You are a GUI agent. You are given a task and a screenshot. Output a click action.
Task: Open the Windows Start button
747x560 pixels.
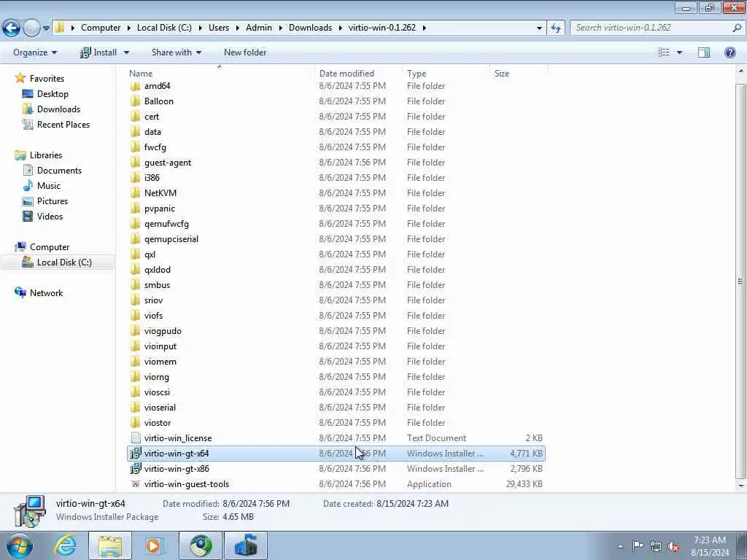point(20,545)
